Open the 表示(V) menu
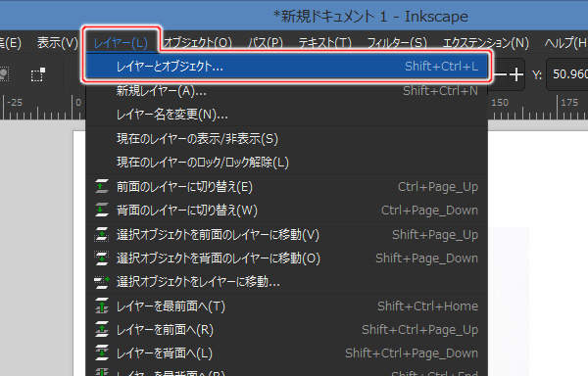The image size is (588, 376). [58, 43]
